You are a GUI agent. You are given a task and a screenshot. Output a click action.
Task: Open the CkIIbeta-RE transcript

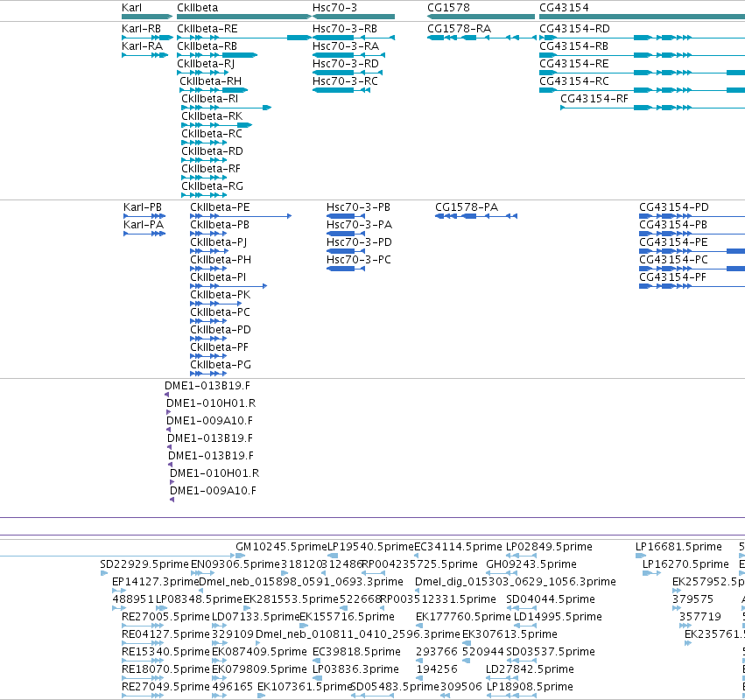pos(207,29)
